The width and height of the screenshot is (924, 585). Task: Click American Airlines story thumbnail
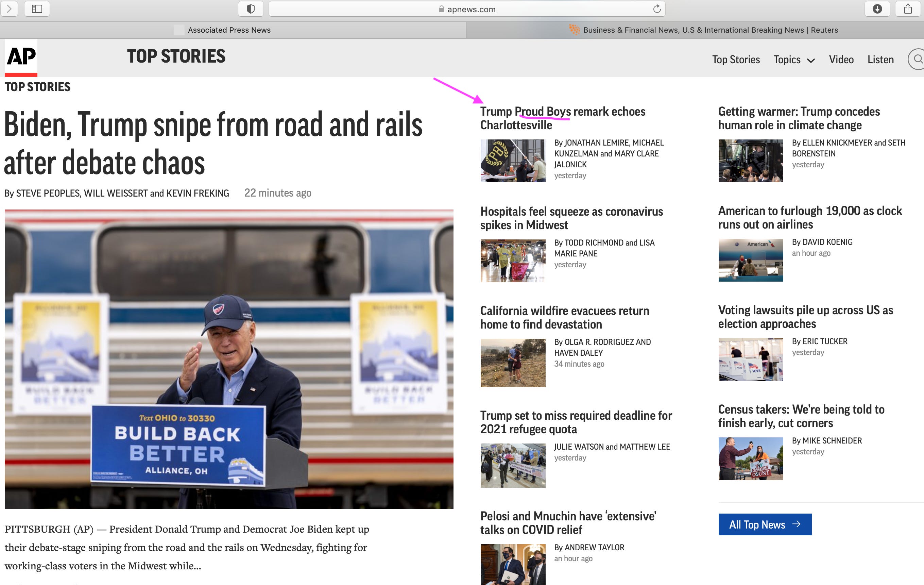point(750,260)
